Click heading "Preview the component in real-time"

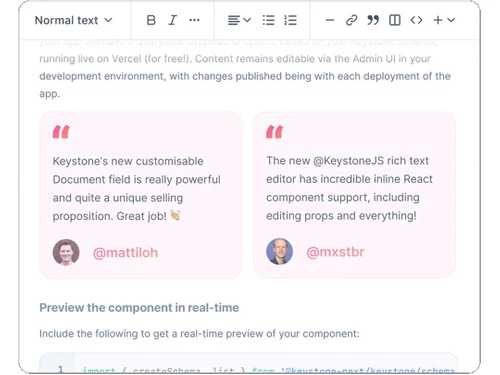tap(139, 307)
